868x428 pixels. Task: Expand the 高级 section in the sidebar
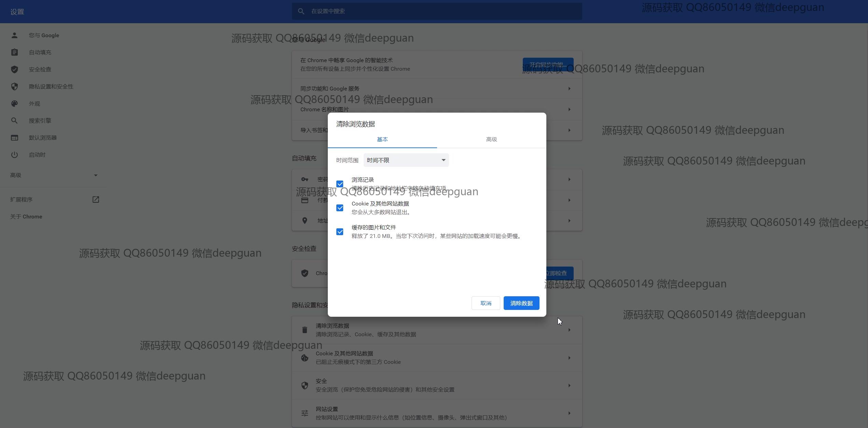(53, 175)
